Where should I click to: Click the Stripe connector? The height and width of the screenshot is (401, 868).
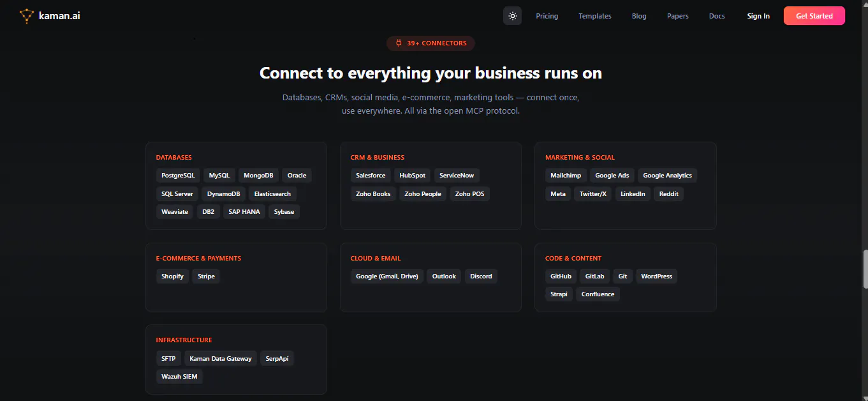pos(206,276)
